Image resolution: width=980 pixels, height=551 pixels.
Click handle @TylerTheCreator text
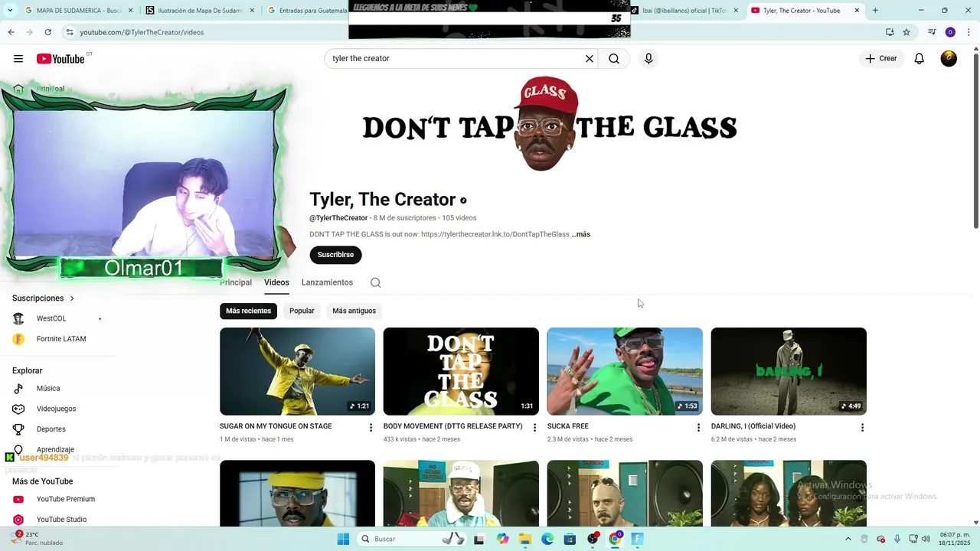point(338,218)
